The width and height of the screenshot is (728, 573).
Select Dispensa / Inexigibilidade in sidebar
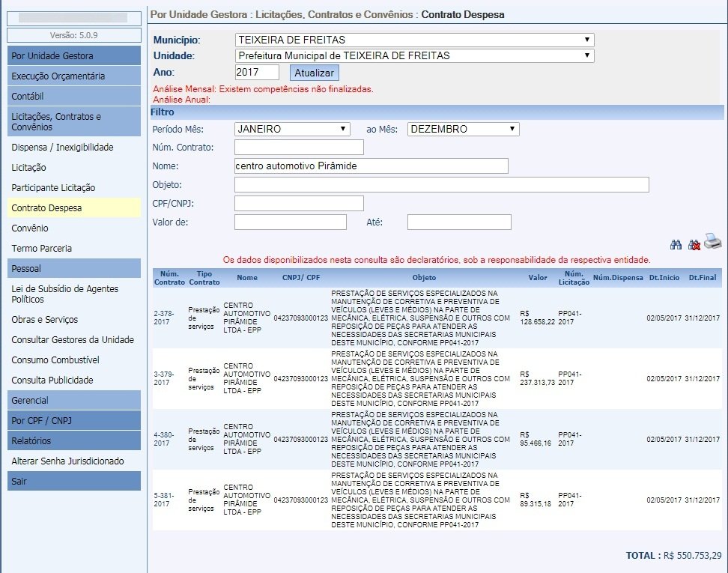[62, 148]
